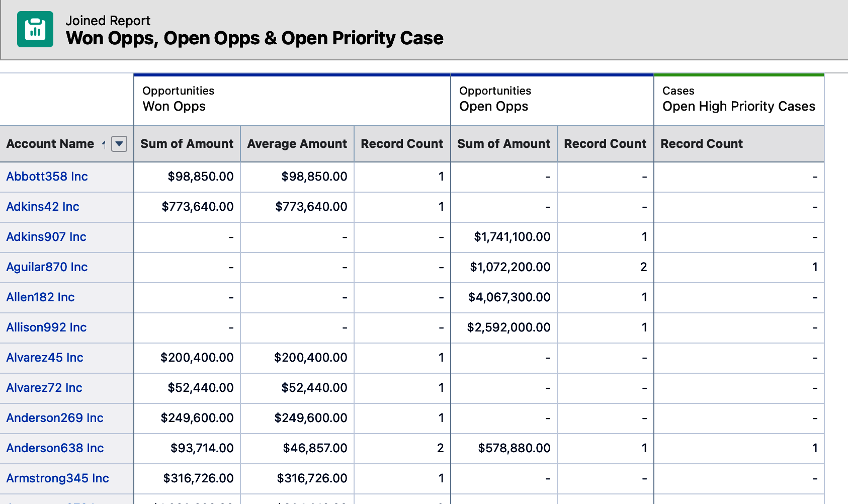This screenshot has width=848, height=504.
Task: Click Open Opps Sum of Amount column header
Action: 504,144
